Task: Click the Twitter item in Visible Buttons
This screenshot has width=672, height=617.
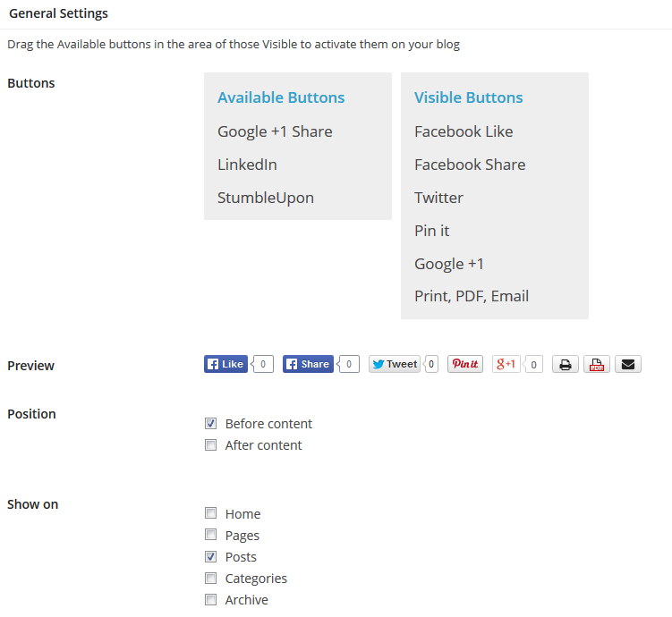Action: [x=438, y=198]
